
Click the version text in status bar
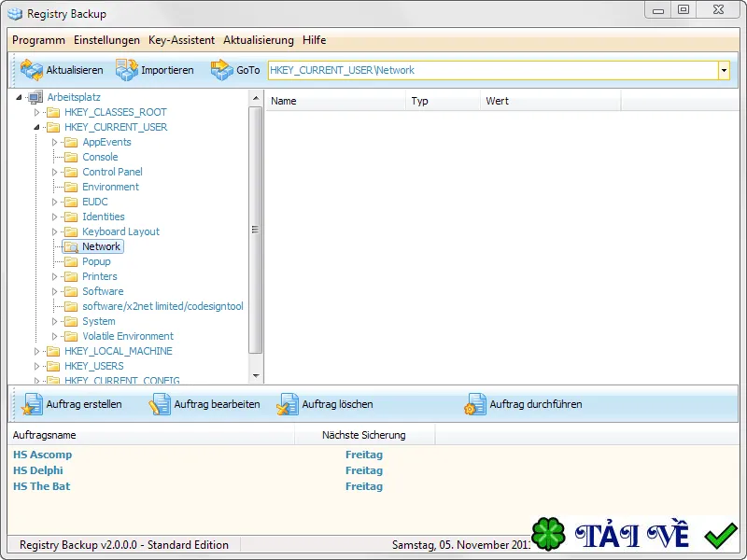pyautogui.click(x=124, y=545)
